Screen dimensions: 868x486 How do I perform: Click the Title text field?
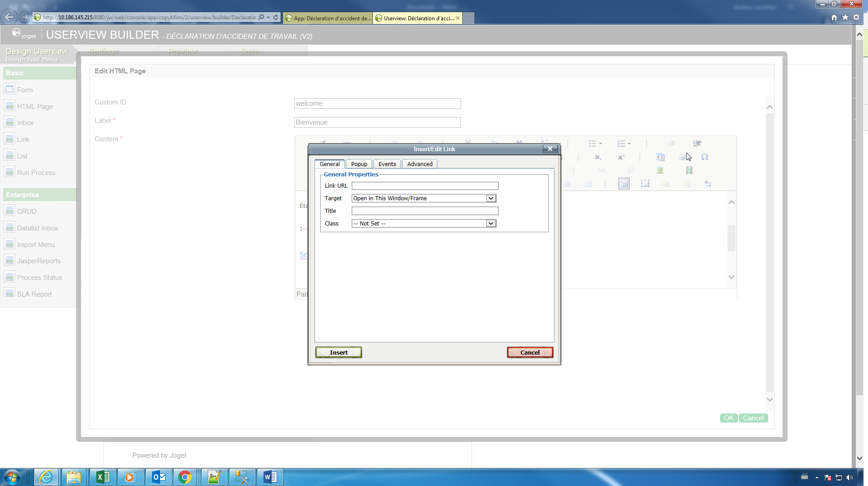(x=425, y=211)
